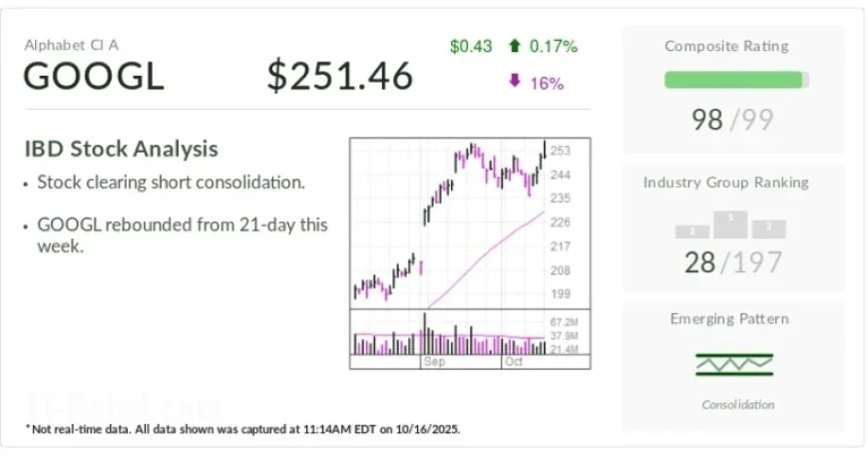Click the Emerging Pattern label
The height and width of the screenshot is (458, 868).
(x=729, y=319)
